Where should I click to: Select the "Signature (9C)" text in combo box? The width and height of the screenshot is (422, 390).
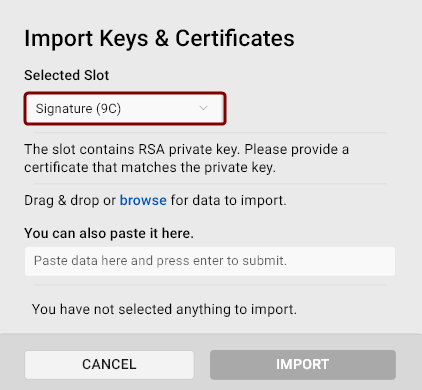(78, 109)
